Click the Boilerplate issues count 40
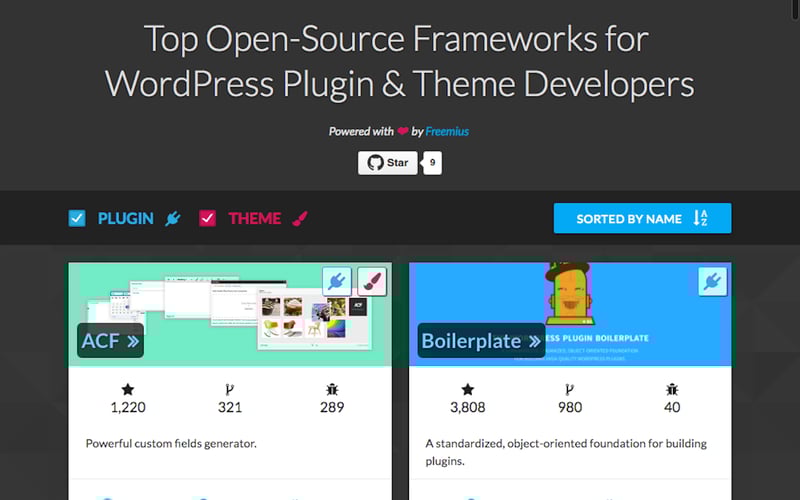The height and width of the screenshot is (500, 800). click(x=672, y=407)
